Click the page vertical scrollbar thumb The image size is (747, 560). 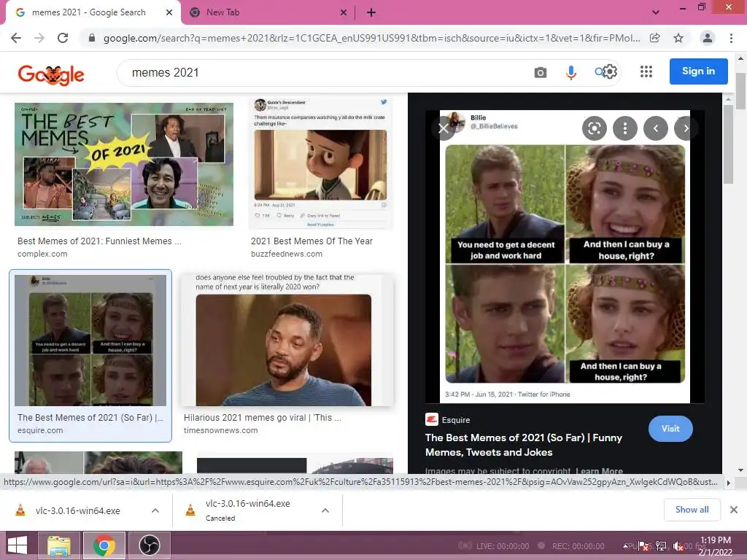(x=741, y=91)
